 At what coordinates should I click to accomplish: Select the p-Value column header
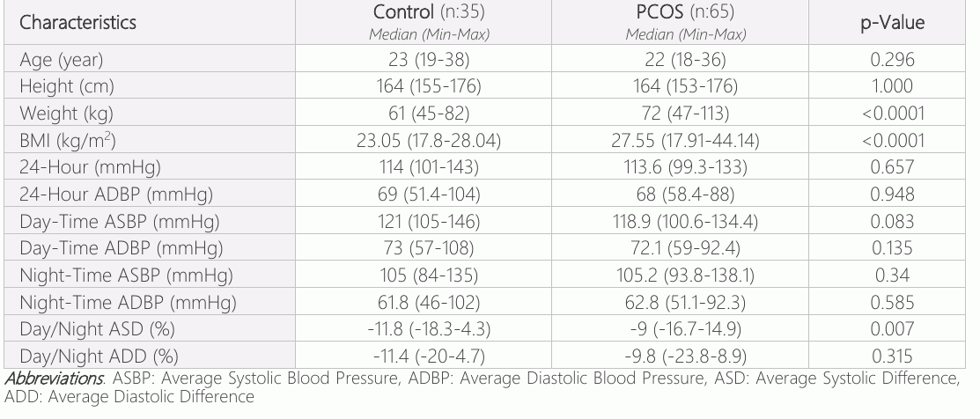[892, 23]
